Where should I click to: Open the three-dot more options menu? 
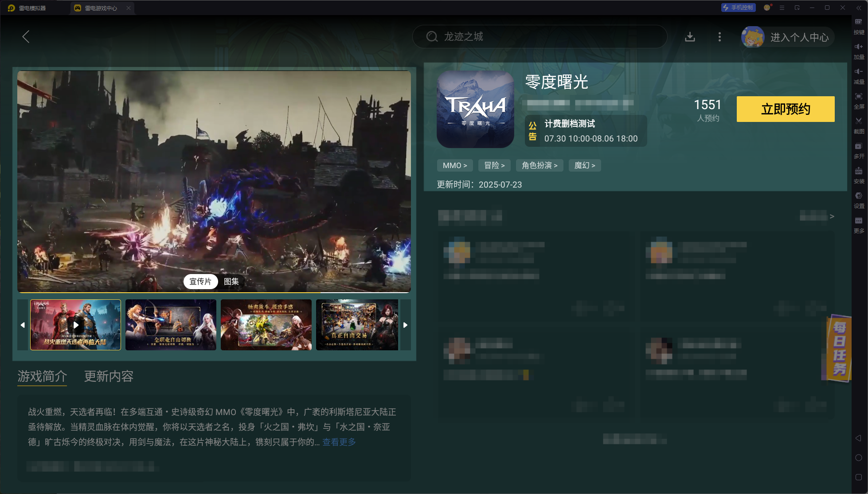[719, 37]
